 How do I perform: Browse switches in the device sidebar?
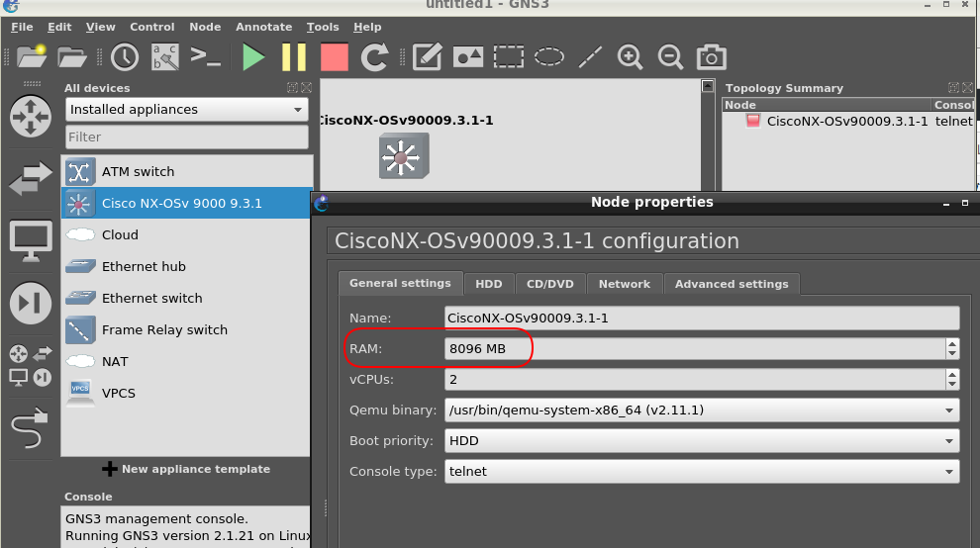(x=31, y=179)
